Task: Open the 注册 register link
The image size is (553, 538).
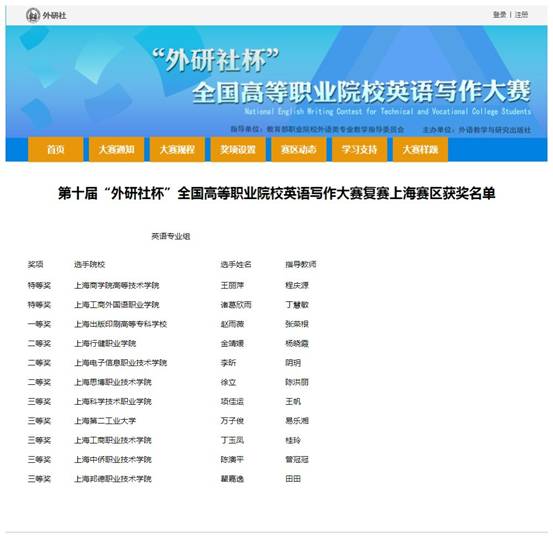Action: 521,14
